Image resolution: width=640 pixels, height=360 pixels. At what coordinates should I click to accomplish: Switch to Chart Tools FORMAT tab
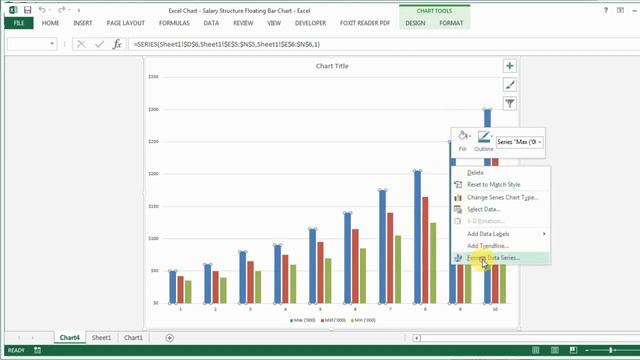451,23
